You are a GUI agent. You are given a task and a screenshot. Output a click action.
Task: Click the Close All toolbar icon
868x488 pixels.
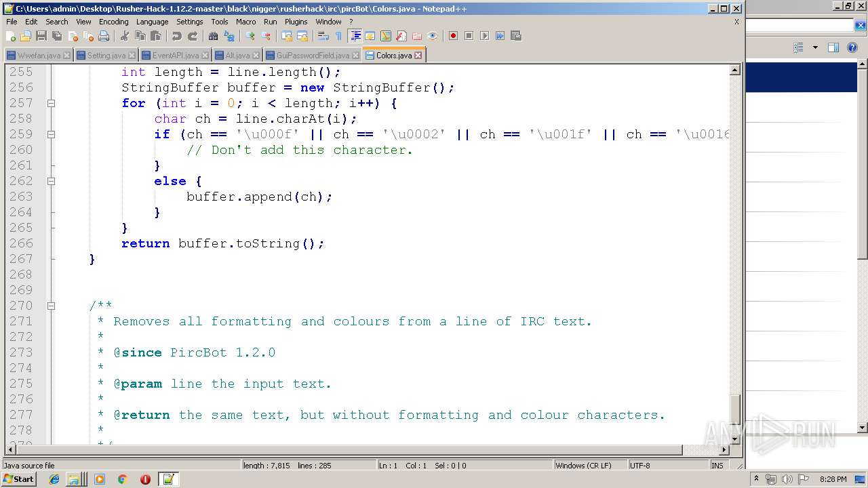tap(88, 36)
